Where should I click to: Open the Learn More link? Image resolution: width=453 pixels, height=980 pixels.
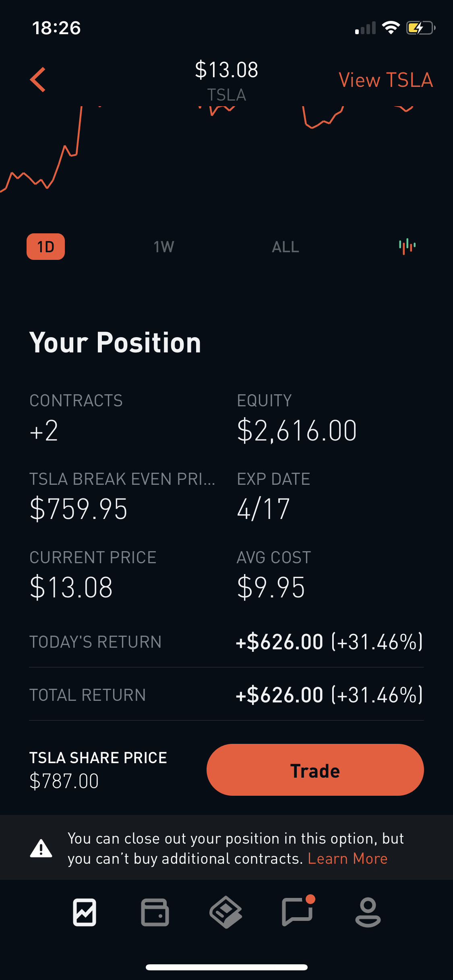tap(348, 859)
